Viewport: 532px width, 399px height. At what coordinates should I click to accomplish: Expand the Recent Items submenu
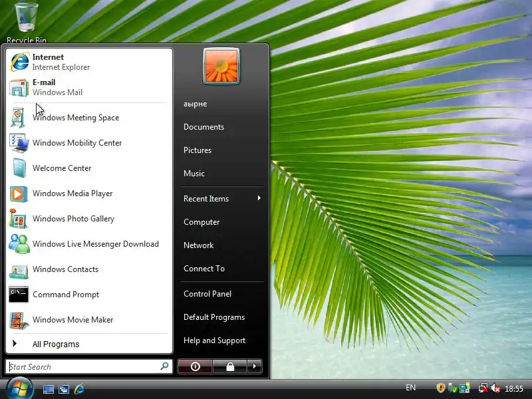click(222, 198)
